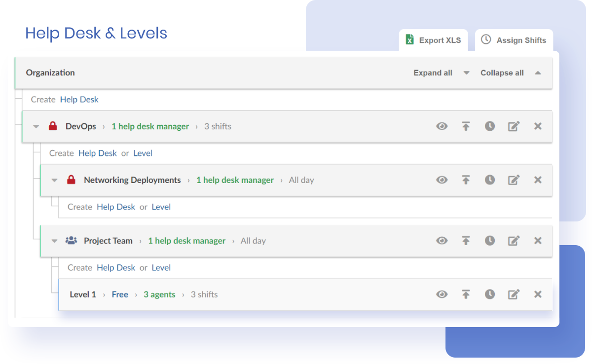
Task: Open the clock icon on Level 1 row
Action: 490,294
